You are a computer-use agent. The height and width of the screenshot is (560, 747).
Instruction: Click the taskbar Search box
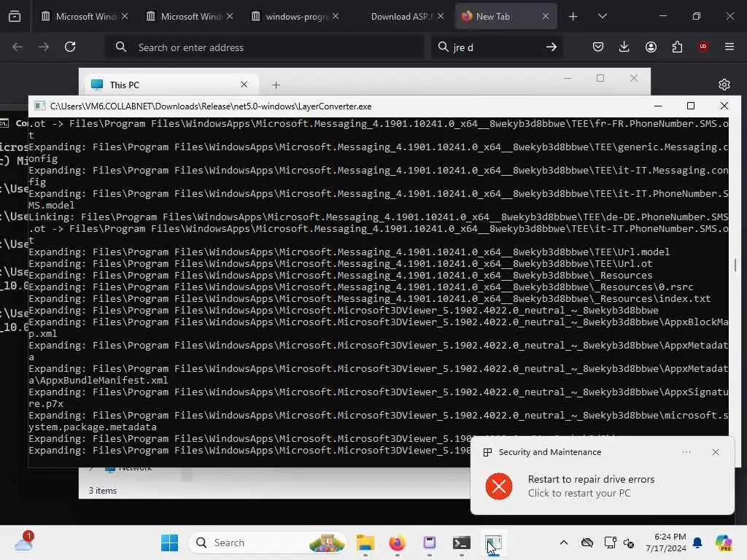pyautogui.click(x=268, y=542)
